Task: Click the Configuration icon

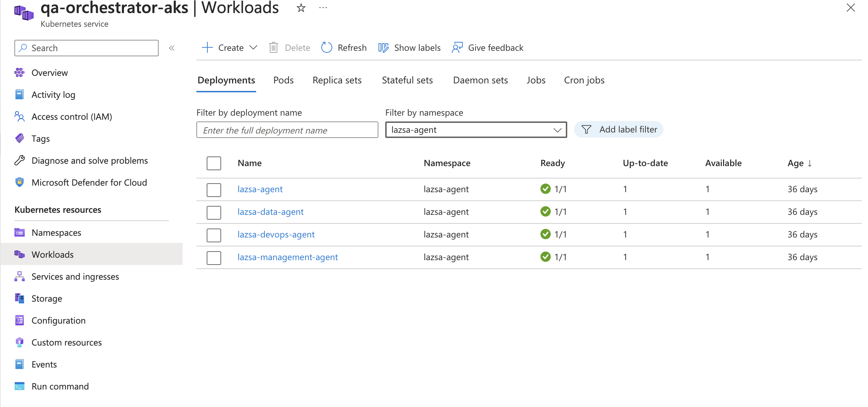Action: [x=20, y=320]
